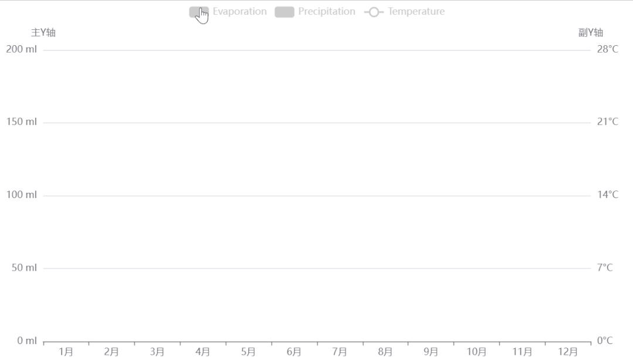
Task: Click the 副Y轴 axis title
Action: 591,32
